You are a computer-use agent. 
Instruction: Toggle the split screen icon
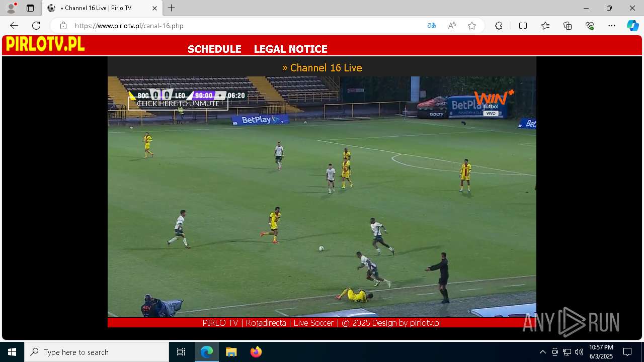coord(523,26)
